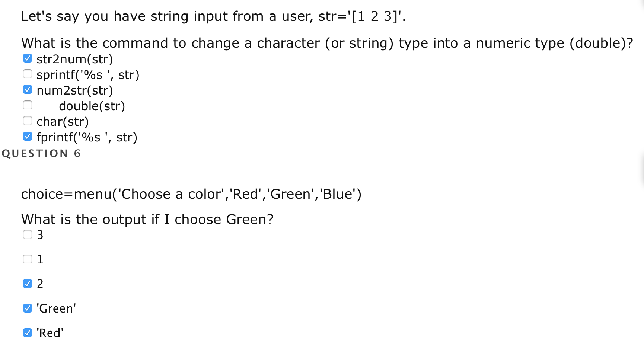644x352 pixels.
Task: Deselect the 'Green' answer checkbox
Action: pyautogui.click(x=28, y=308)
